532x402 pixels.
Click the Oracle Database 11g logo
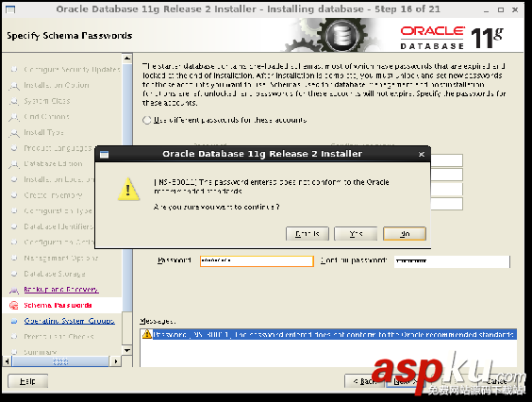point(452,38)
